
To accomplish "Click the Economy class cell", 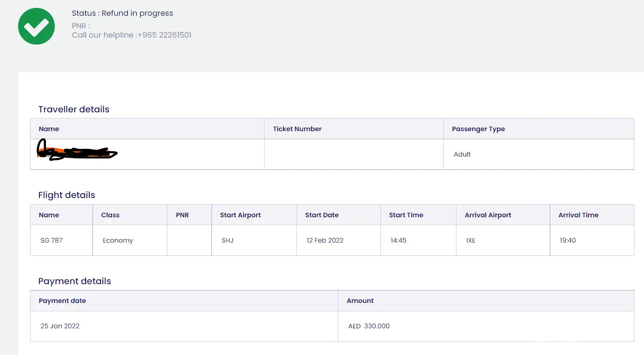I will coord(118,240).
